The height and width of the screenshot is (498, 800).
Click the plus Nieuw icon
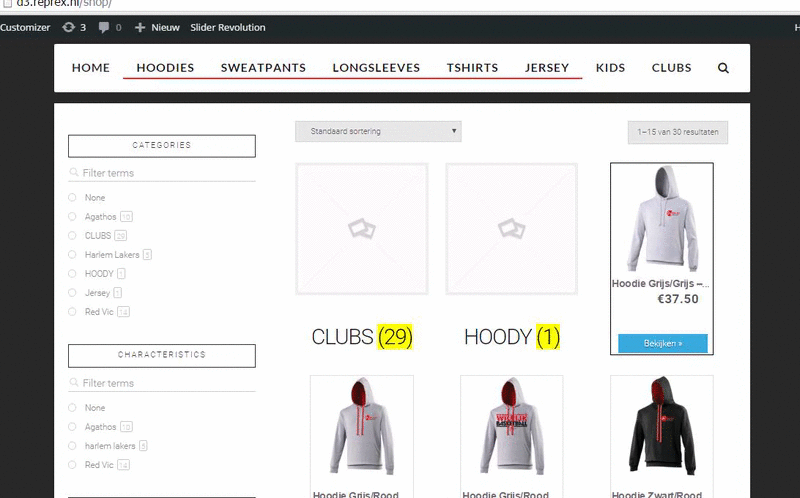[x=140, y=28]
